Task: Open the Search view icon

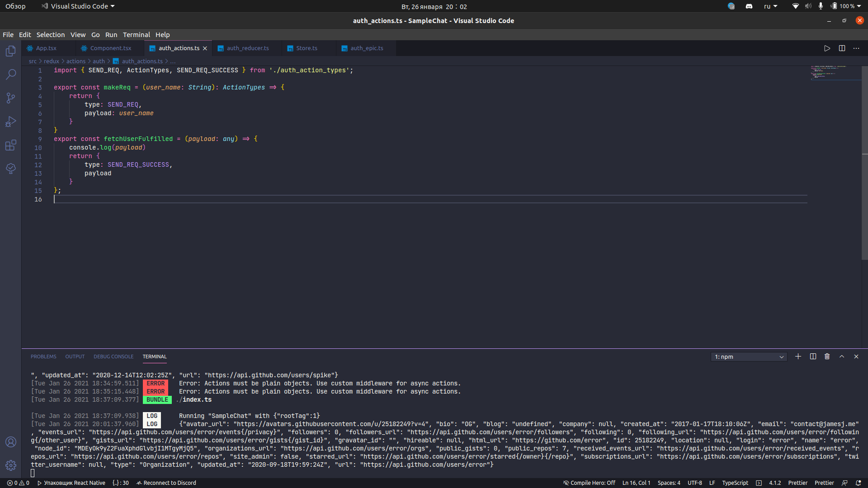Action: pos(11,75)
